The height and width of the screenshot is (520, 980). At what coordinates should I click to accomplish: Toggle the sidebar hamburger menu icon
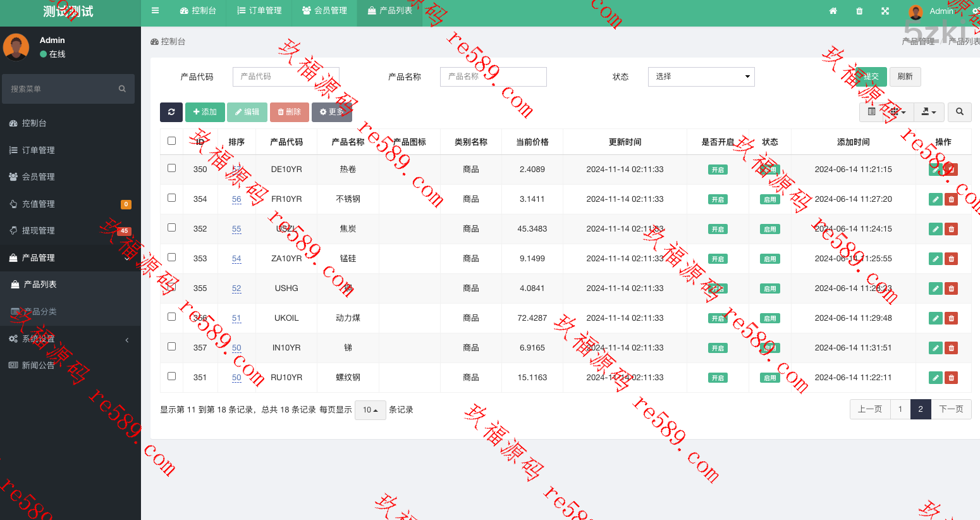click(x=155, y=11)
